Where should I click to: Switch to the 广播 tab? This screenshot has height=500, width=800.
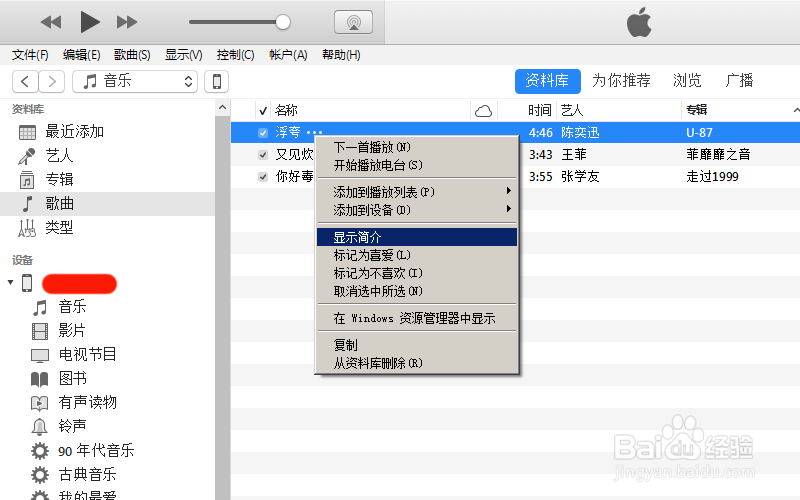click(739, 81)
